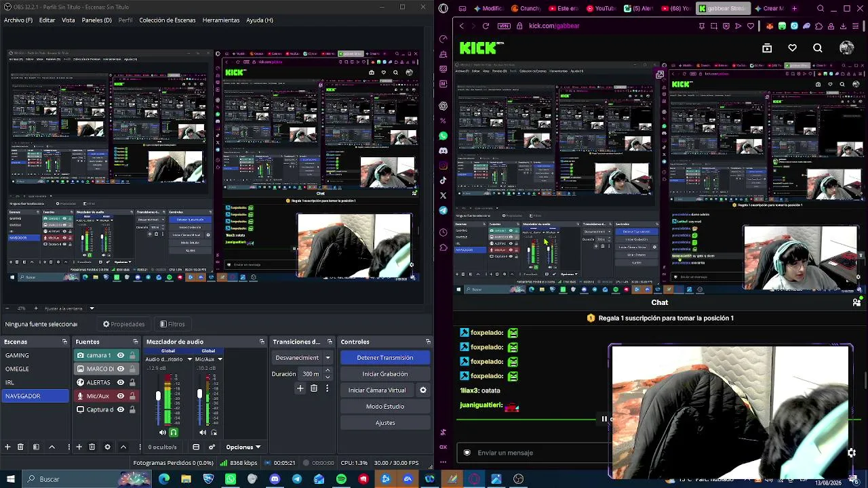This screenshot has height=488, width=868.
Task: Delete the selected scene with trash icon
Action: click(20, 447)
